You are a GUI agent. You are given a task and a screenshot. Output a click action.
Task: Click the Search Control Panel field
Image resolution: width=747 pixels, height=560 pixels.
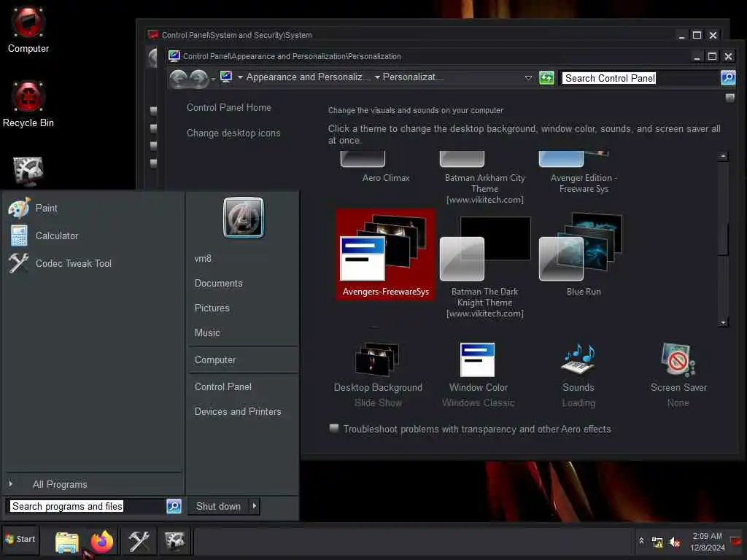pyautogui.click(x=640, y=78)
